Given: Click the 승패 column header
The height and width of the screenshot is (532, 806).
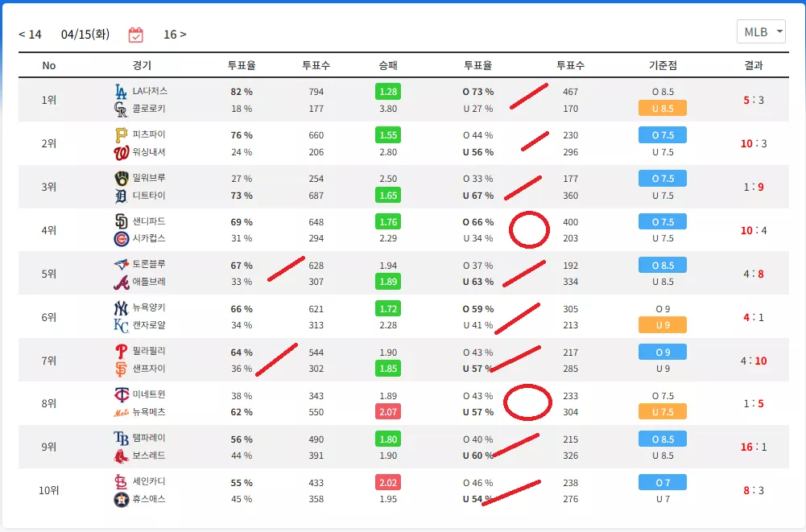Looking at the screenshot, I should (x=388, y=65).
